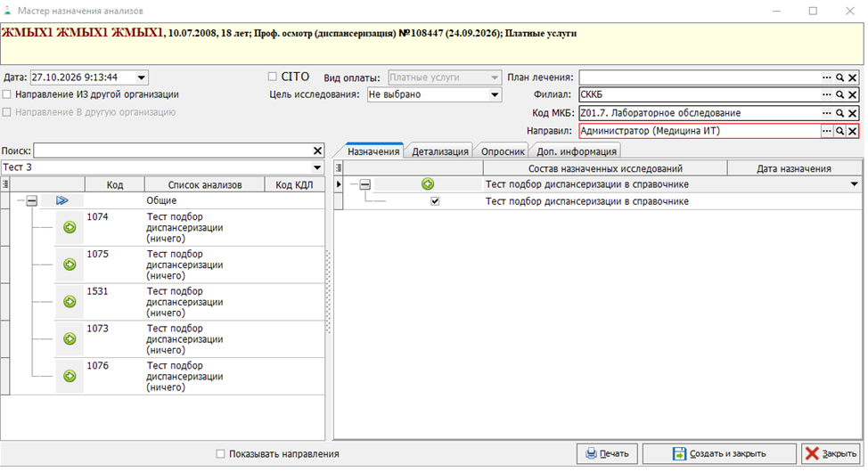Add analysis 1075 with green arrow icon
This screenshot has width=868, height=472.
[70, 264]
